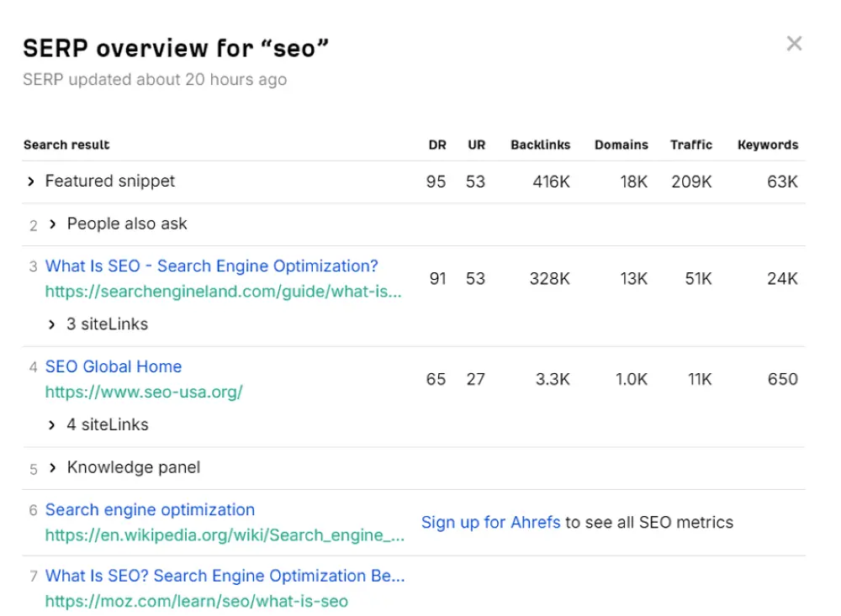Open the Search engine optimization Wikipedia result
Image resolution: width=841 pixels, height=616 pixels.
(150, 510)
